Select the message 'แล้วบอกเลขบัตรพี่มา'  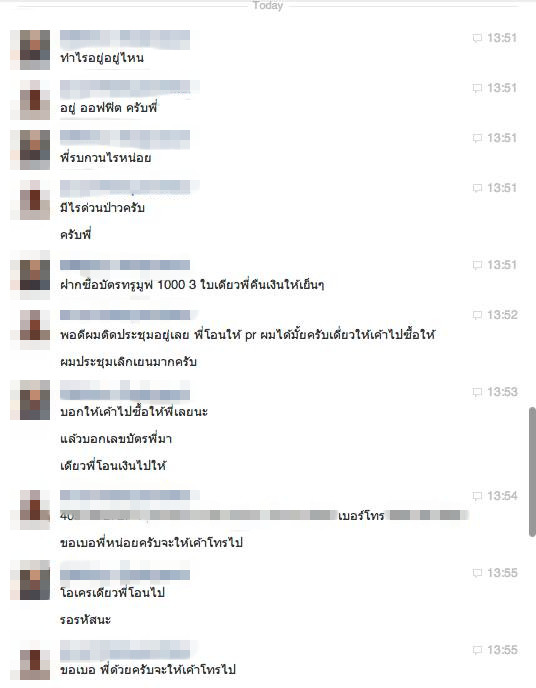[116, 439]
